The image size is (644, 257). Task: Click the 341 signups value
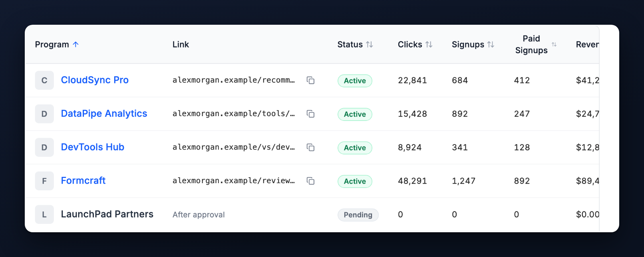(460, 147)
